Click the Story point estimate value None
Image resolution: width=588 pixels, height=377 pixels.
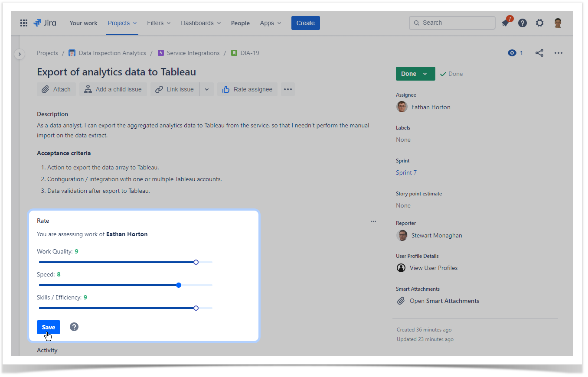[403, 205]
